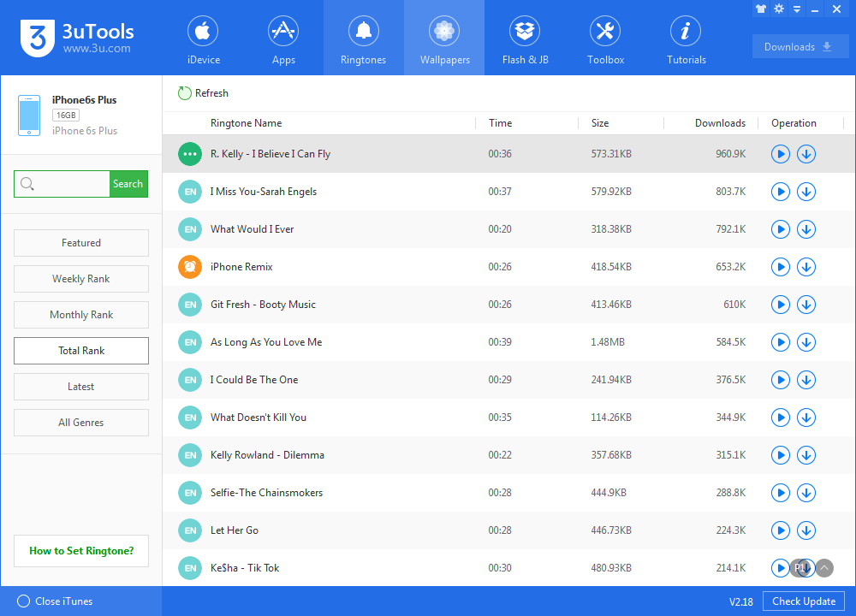The width and height of the screenshot is (856, 616).
Task: Toggle the Close iTunes radio option
Action: pyautogui.click(x=23, y=601)
